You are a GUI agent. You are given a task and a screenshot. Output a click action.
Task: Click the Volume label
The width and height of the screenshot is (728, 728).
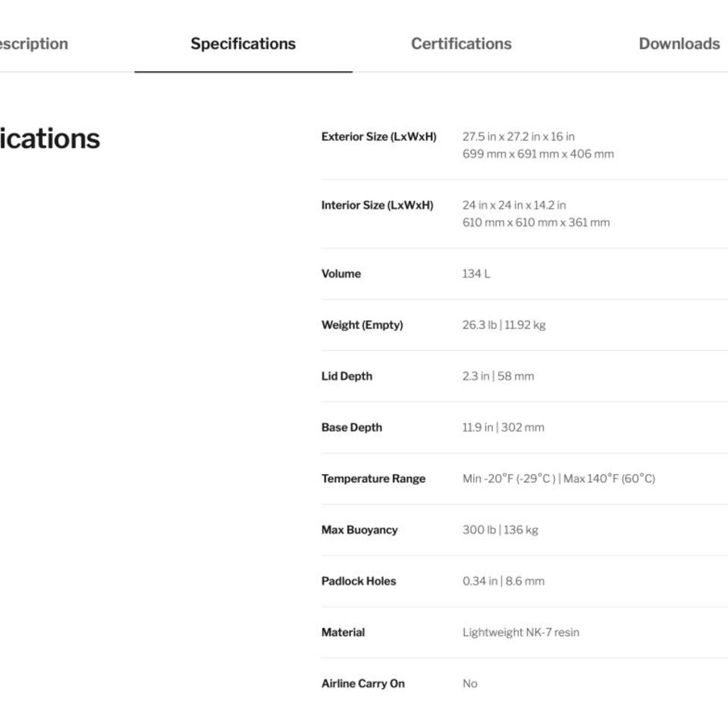click(340, 274)
